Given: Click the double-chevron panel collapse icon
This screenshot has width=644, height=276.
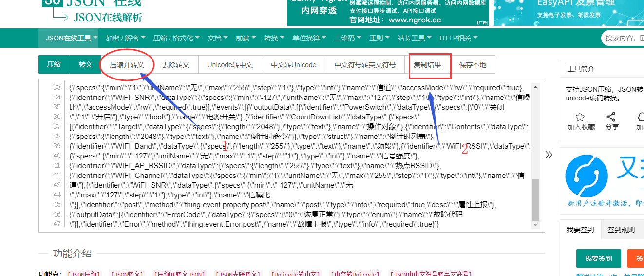Looking at the screenshot, I should pyautogui.click(x=549, y=155).
